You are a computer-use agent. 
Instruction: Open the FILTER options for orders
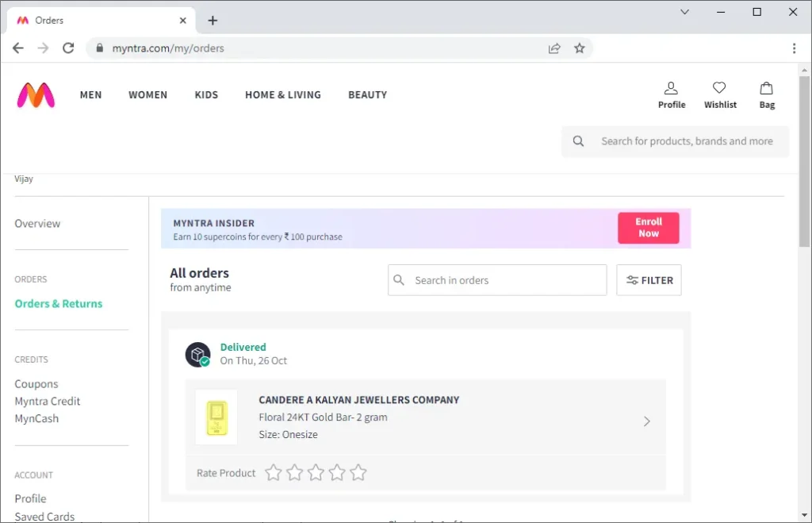coord(649,280)
